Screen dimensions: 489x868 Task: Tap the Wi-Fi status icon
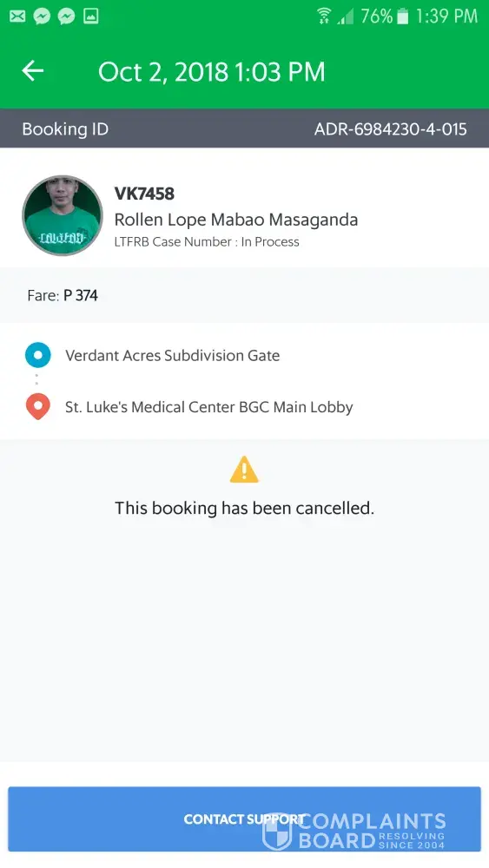(x=325, y=16)
